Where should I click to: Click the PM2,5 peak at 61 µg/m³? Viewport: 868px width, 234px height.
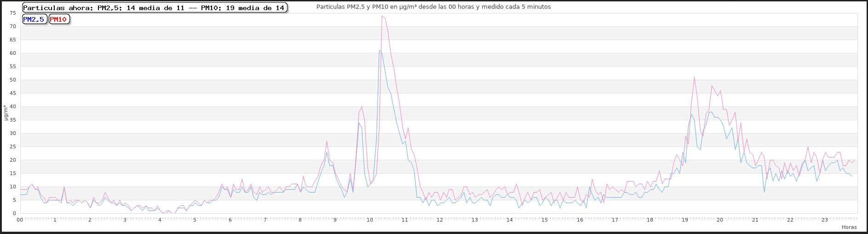click(x=379, y=51)
